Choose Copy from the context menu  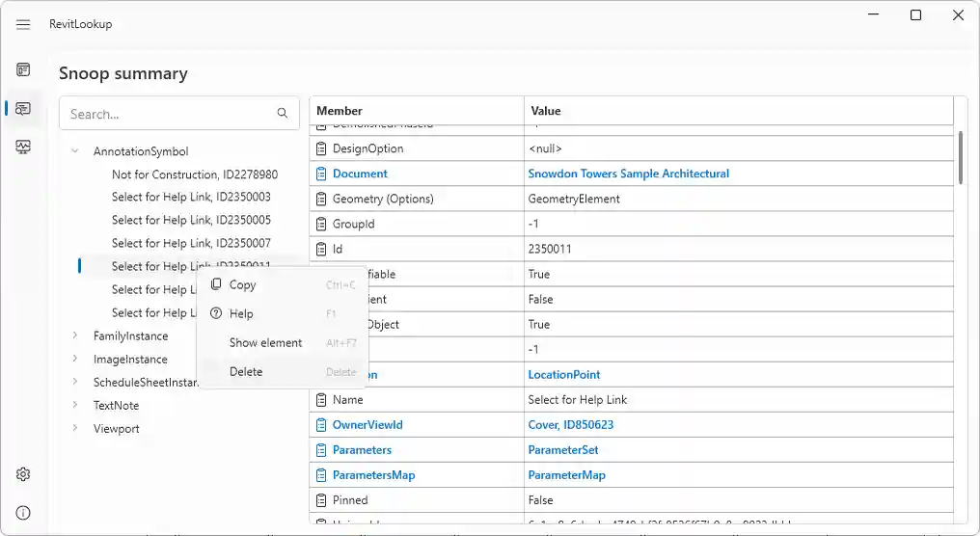242,285
